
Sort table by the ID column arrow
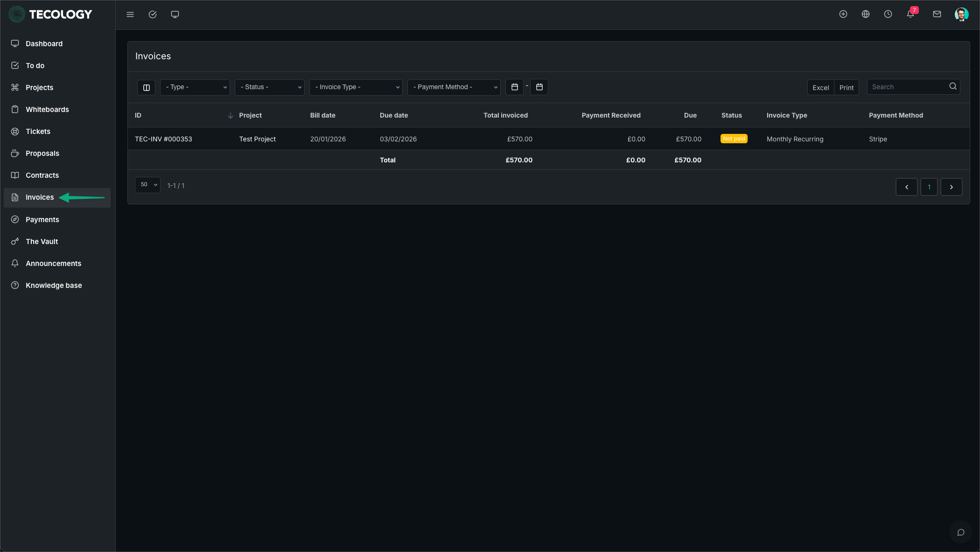coord(230,116)
